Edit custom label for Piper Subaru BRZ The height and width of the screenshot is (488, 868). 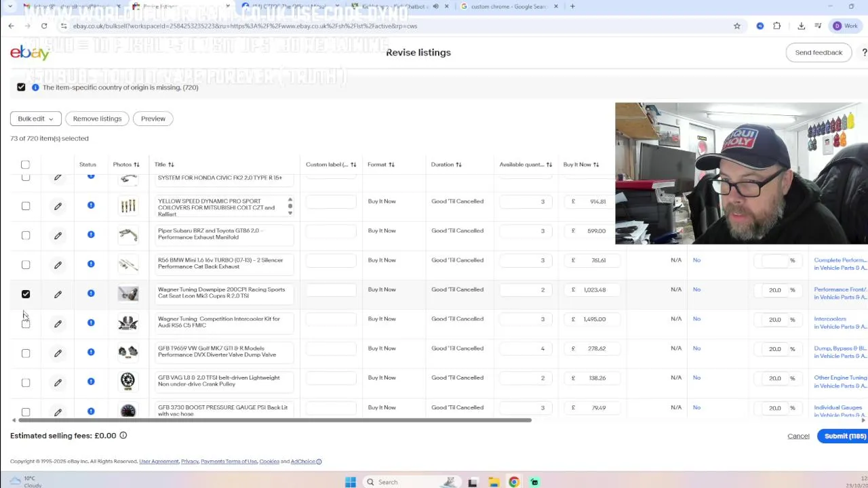pos(330,231)
